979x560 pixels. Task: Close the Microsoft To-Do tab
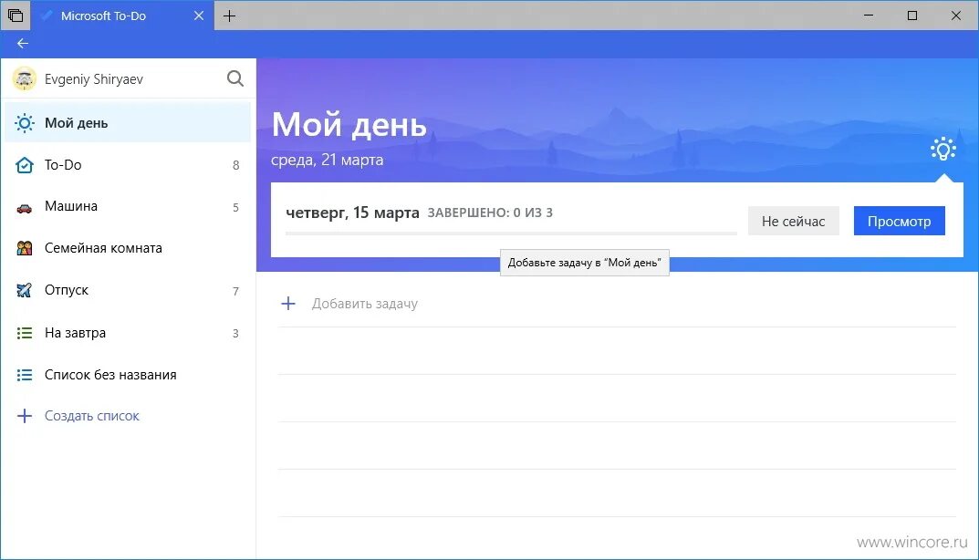(x=199, y=16)
